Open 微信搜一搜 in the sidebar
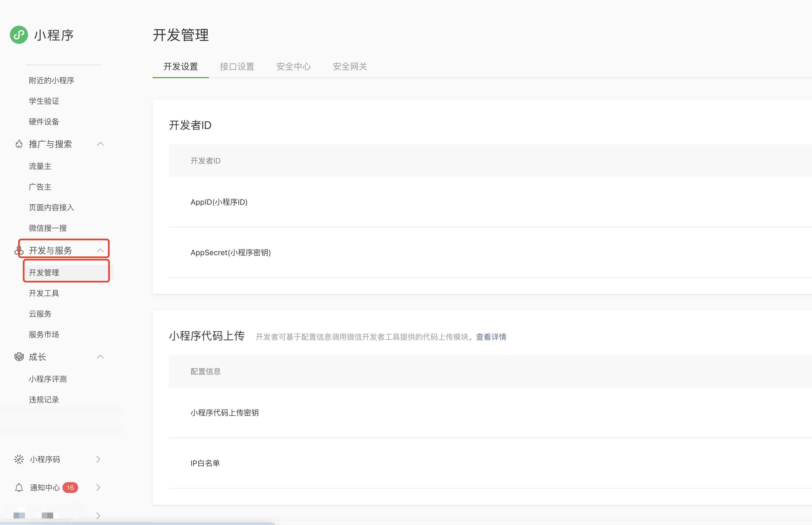 48,228
